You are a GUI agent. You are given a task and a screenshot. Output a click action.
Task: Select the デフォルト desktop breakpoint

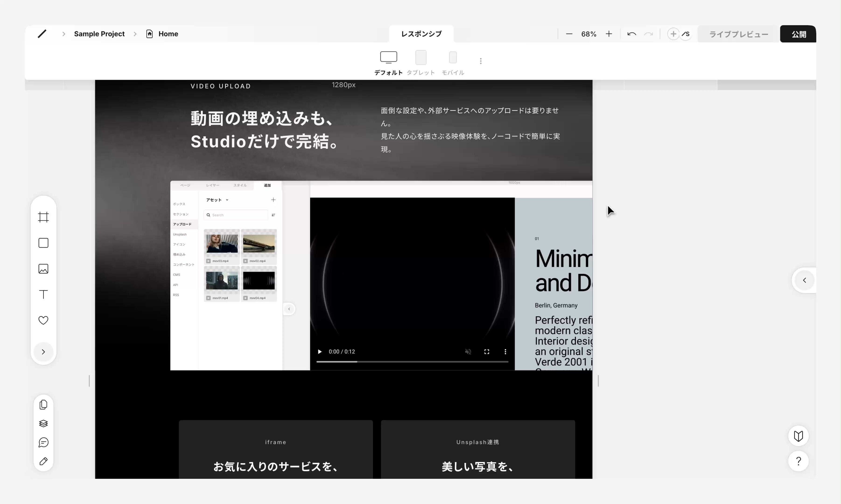pyautogui.click(x=389, y=63)
